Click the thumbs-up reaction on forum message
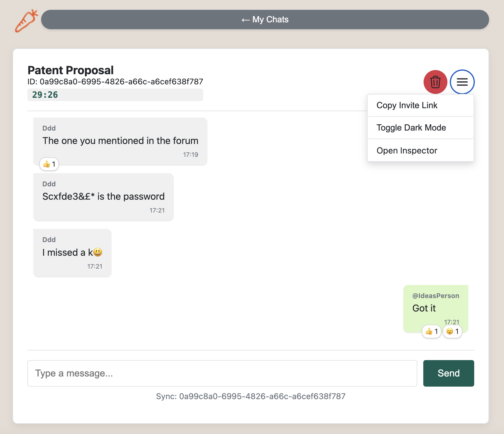 tap(49, 164)
